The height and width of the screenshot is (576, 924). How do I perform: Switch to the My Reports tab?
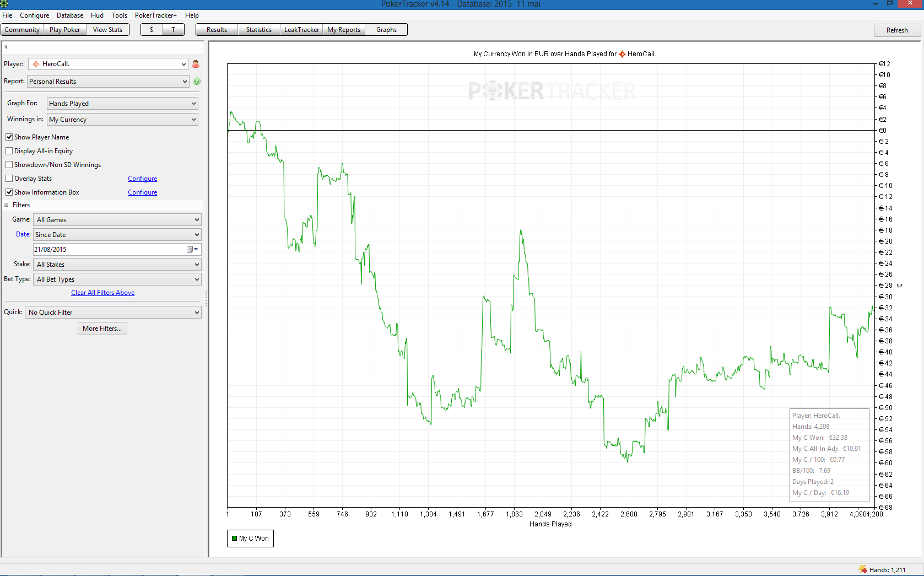point(344,30)
